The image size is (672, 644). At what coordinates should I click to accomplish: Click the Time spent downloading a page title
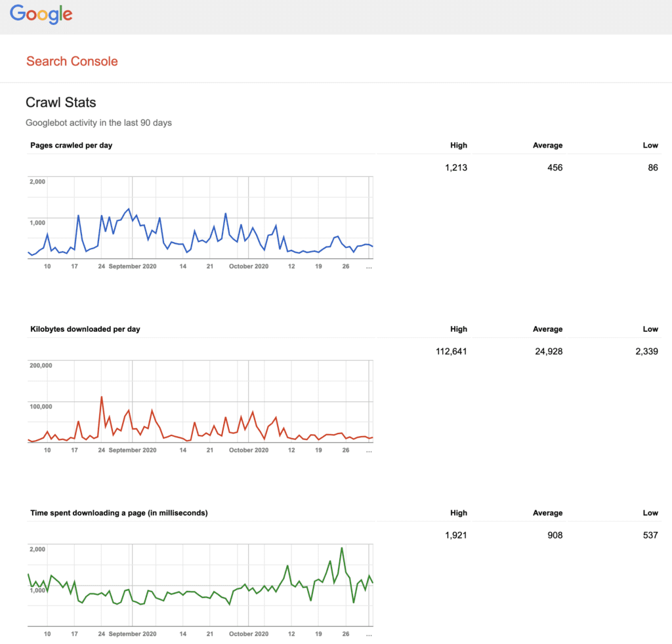119,513
